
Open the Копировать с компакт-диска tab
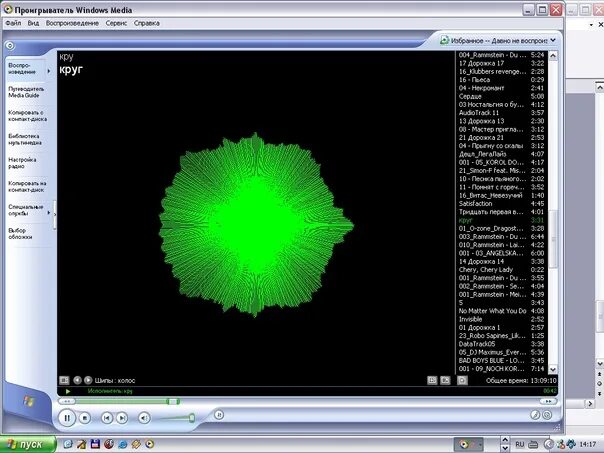tap(27, 116)
